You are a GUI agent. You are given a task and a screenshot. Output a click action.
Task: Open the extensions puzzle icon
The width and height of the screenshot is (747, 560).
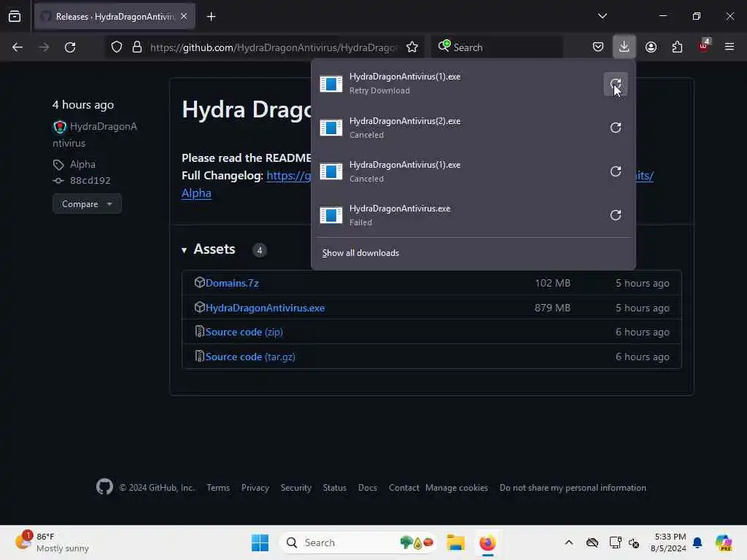click(677, 47)
